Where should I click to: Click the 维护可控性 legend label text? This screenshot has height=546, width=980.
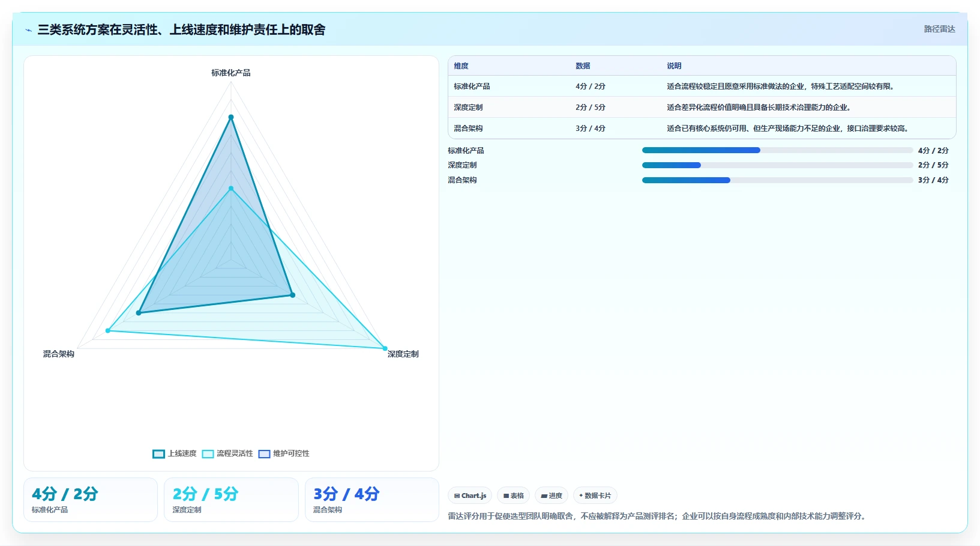click(x=291, y=453)
